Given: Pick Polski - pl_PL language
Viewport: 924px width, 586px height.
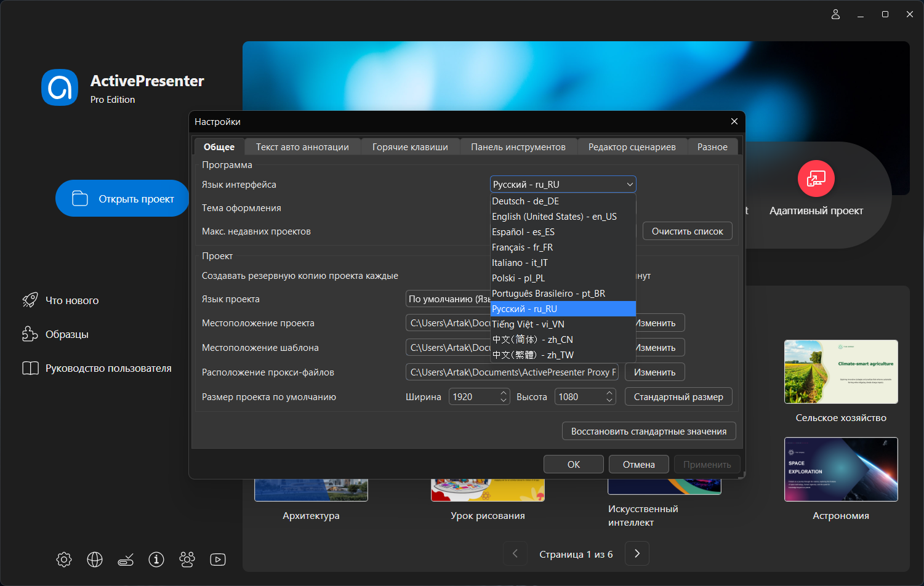Looking at the screenshot, I should coord(563,278).
